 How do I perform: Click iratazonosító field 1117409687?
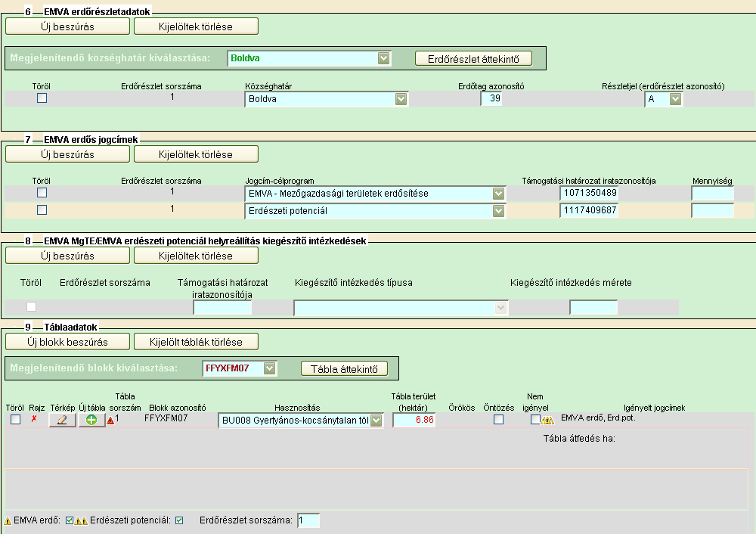pos(589,211)
